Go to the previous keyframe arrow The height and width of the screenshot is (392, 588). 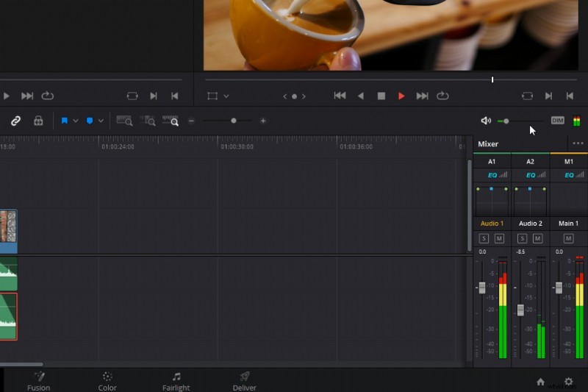(284, 96)
